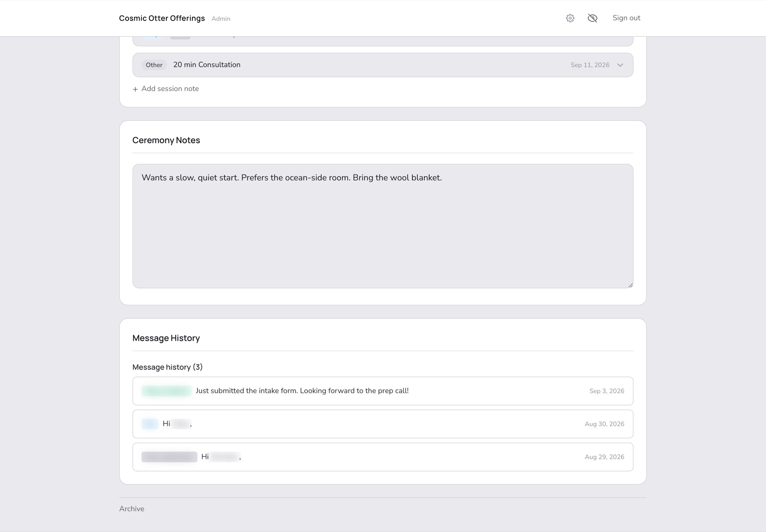Focus the Ceremony Notes text area
This screenshot has height=532, width=766.
tap(383, 226)
